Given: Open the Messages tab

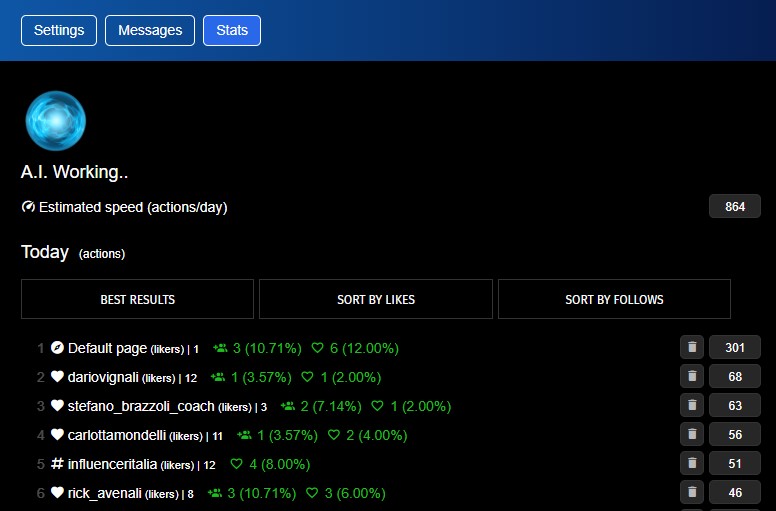Looking at the screenshot, I should point(150,30).
